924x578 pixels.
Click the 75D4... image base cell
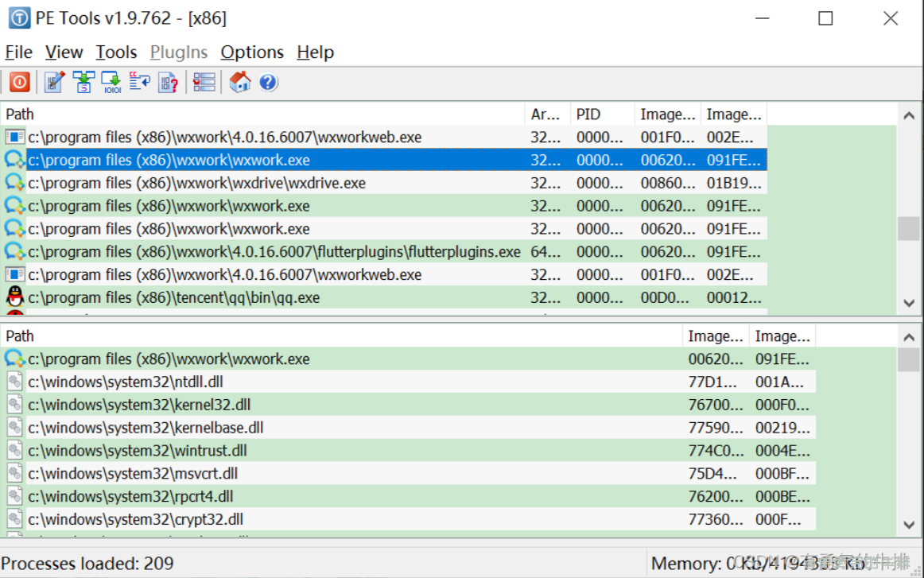[712, 474]
